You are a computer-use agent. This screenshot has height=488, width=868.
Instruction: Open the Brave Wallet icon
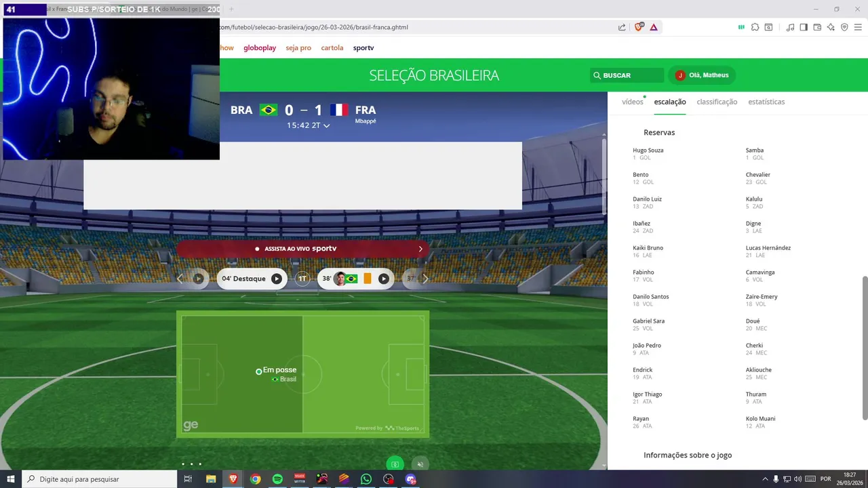tap(817, 27)
